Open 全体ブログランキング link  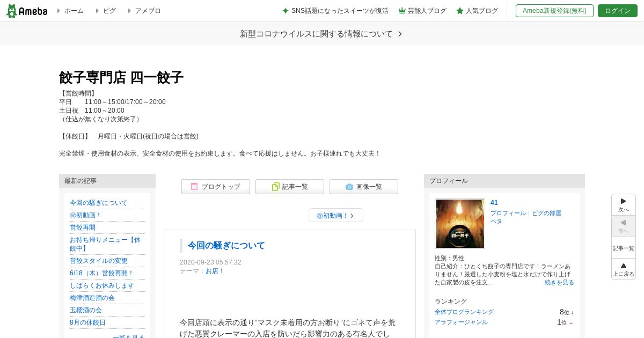[464, 312]
